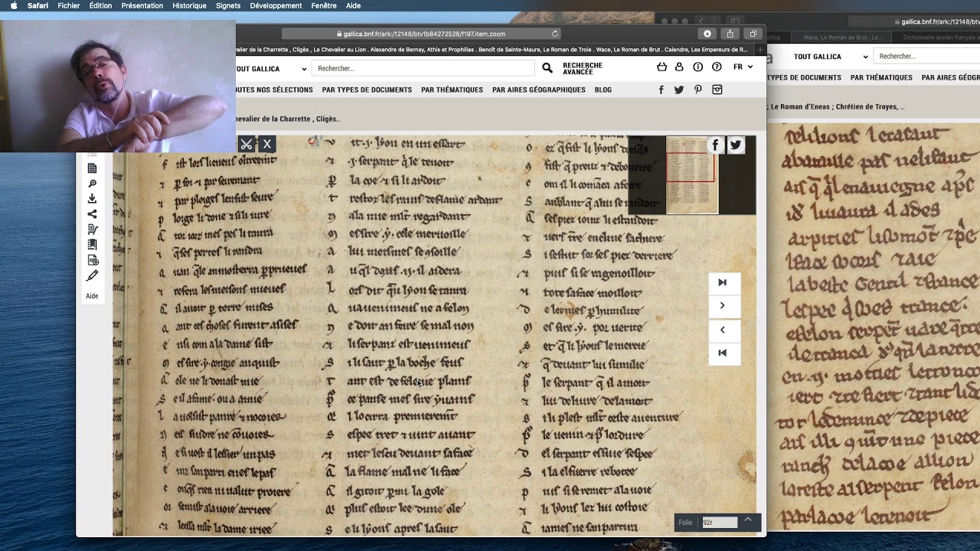The image size is (980, 551).
Task: Open the FR language dropdown
Action: (743, 67)
